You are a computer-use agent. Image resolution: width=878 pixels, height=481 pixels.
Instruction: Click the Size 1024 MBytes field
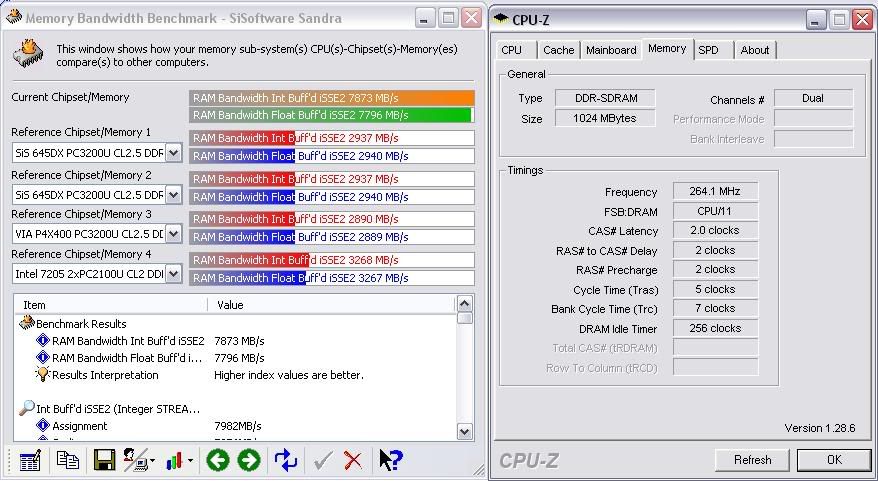(x=605, y=118)
